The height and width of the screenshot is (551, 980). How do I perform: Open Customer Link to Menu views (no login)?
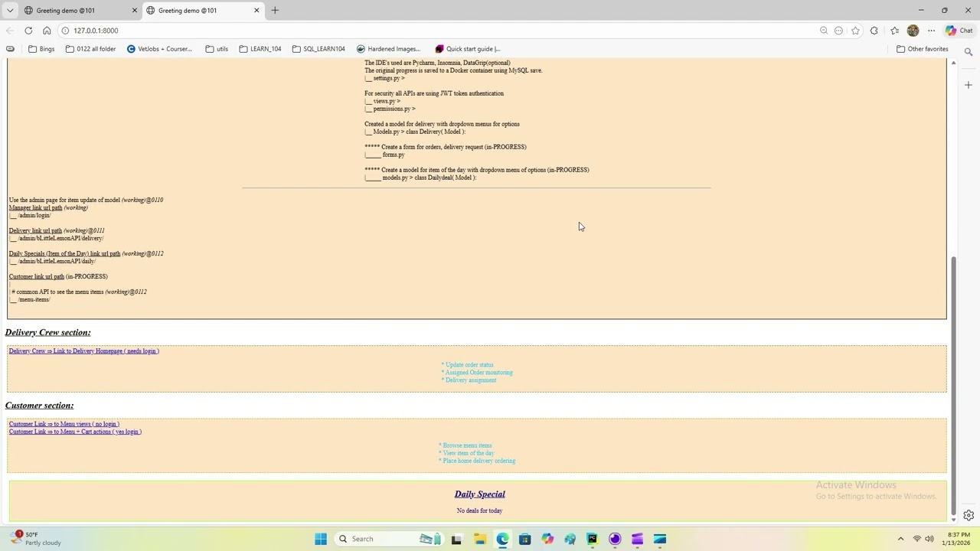[64, 424]
